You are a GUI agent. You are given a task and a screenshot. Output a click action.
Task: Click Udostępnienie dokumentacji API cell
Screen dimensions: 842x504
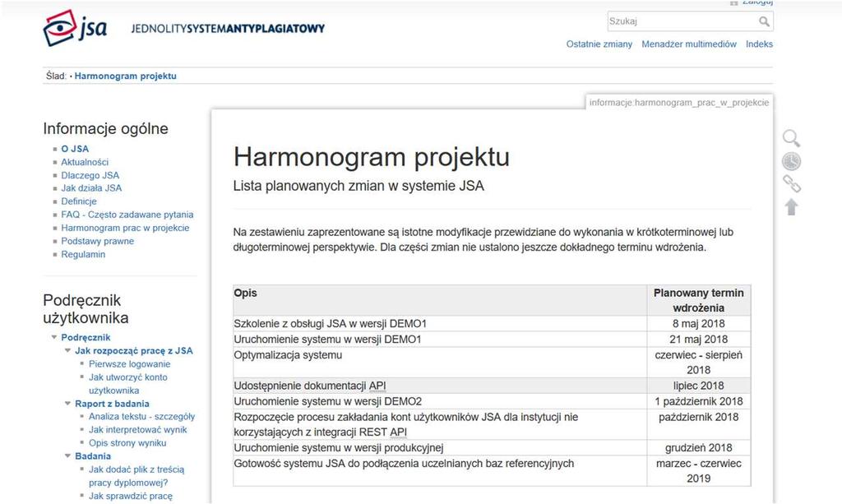(441, 386)
